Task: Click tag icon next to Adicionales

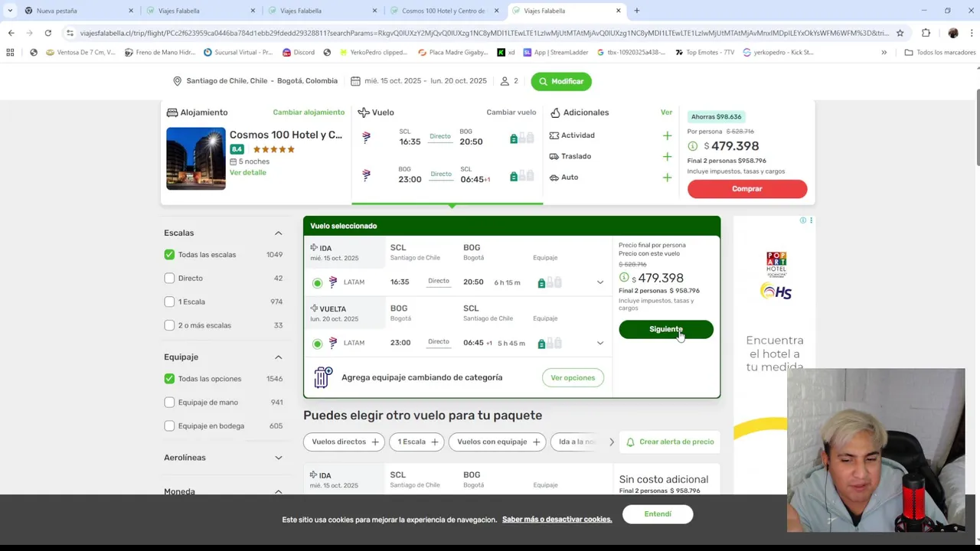Action: [x=555, y=112]
